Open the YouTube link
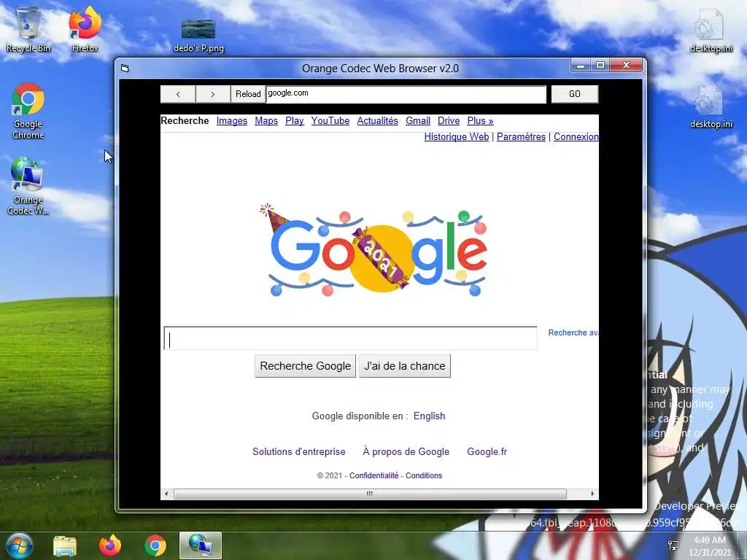The height and width of the screenshot is (560, 747). 330,121
